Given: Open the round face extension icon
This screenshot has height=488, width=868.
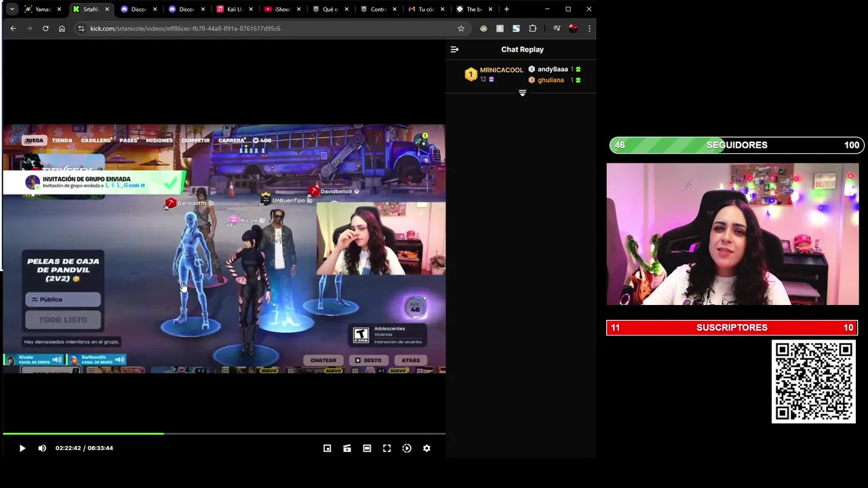Looking at the screenshot, I should pyautogui.click(x=484, y=28).
